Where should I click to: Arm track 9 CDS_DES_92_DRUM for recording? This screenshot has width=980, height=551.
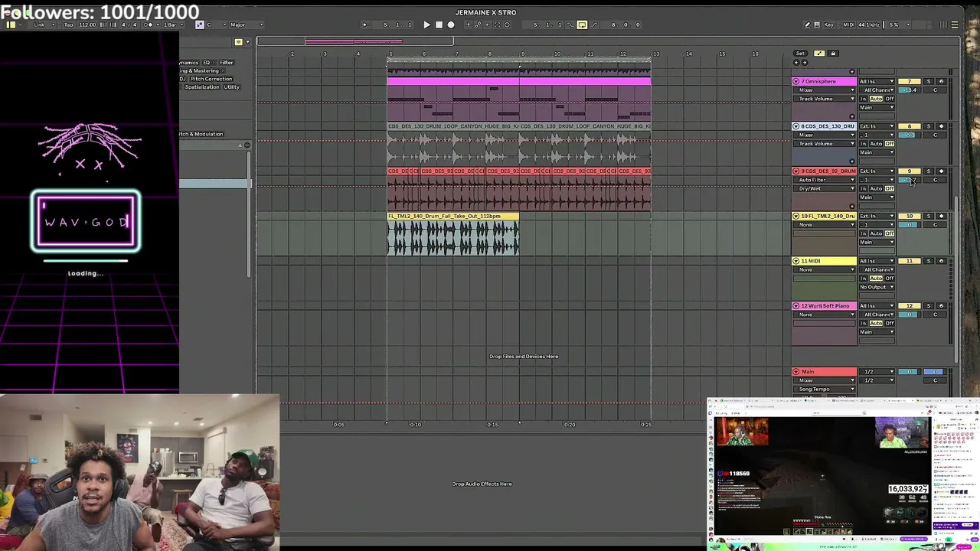[942, 171]
